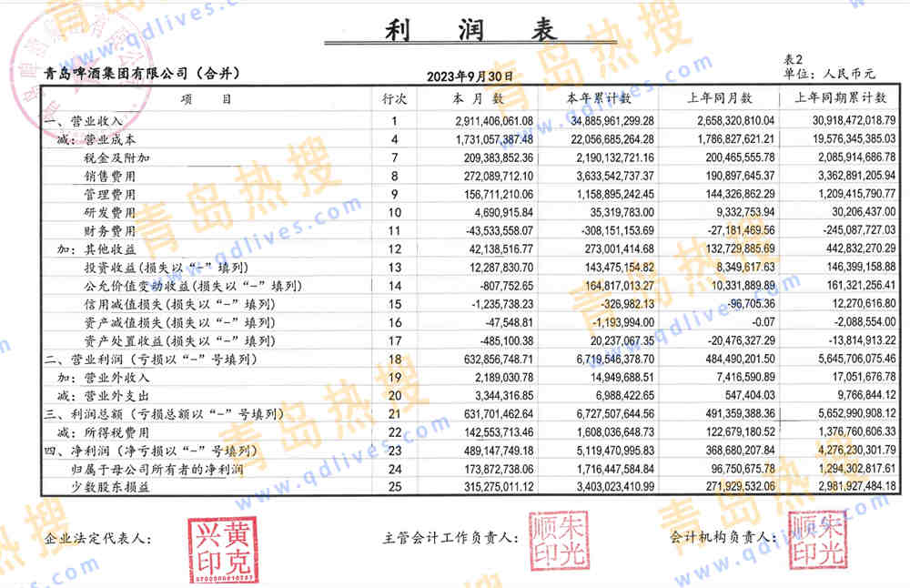Viewport: 910px width, 588px height.
Task: Click the value 22,056,685,264.28
Action: (612, 139)
